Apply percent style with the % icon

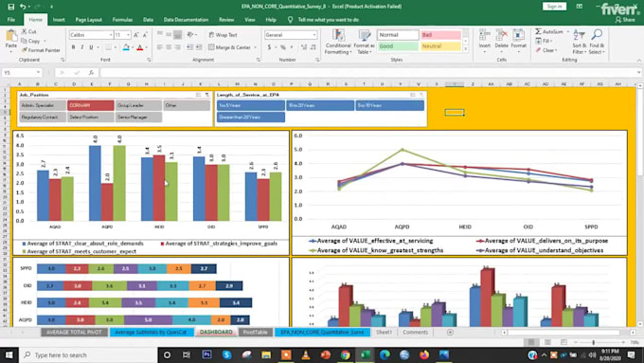(283, 47)
